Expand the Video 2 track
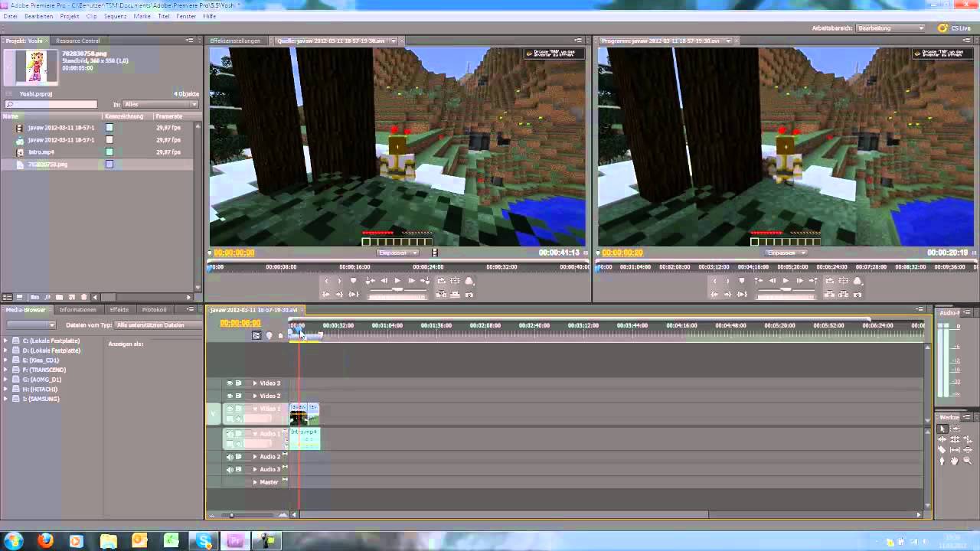Screen dimensions: 980x551 click(x=255, y=396)
